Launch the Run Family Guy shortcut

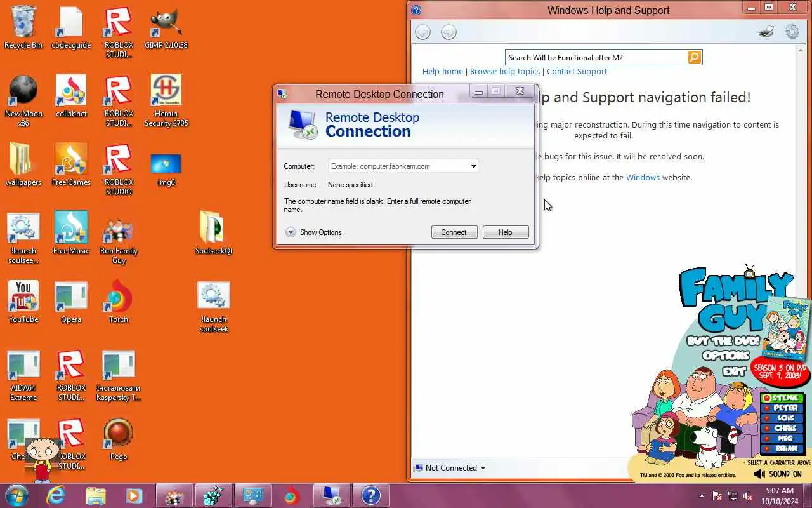click(119, 241)
